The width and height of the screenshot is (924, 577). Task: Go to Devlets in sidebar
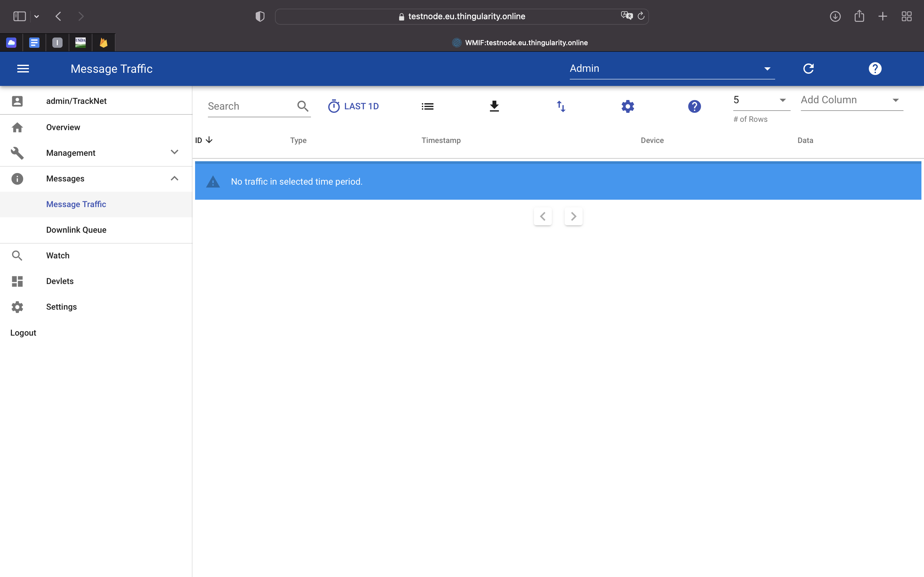[x=60, y=281]
